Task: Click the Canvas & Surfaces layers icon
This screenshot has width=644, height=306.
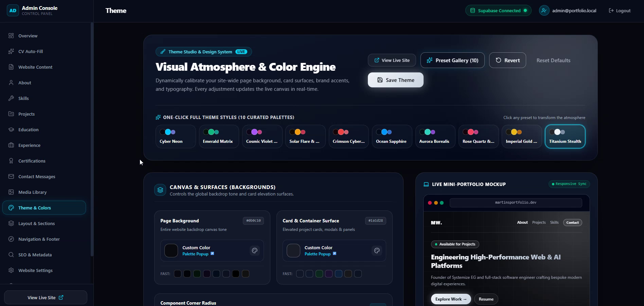Action: [160, 190]
